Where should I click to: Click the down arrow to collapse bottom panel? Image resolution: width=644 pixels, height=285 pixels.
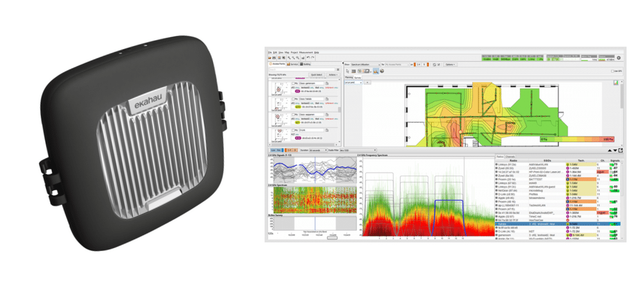tap(615, 151)
